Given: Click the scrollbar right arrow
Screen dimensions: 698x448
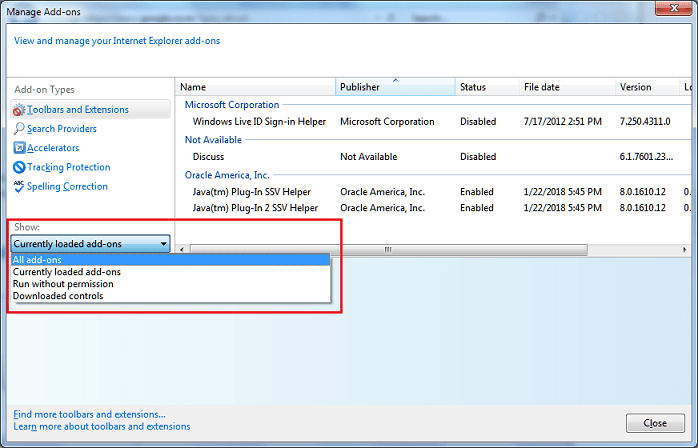Looking at the screenshot, I should point(685,250).
